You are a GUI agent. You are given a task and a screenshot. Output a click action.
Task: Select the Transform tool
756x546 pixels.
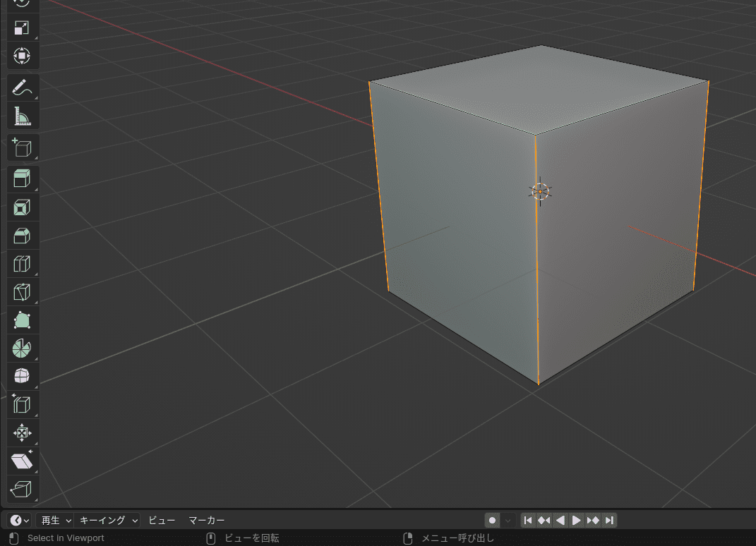coord(22,56)
